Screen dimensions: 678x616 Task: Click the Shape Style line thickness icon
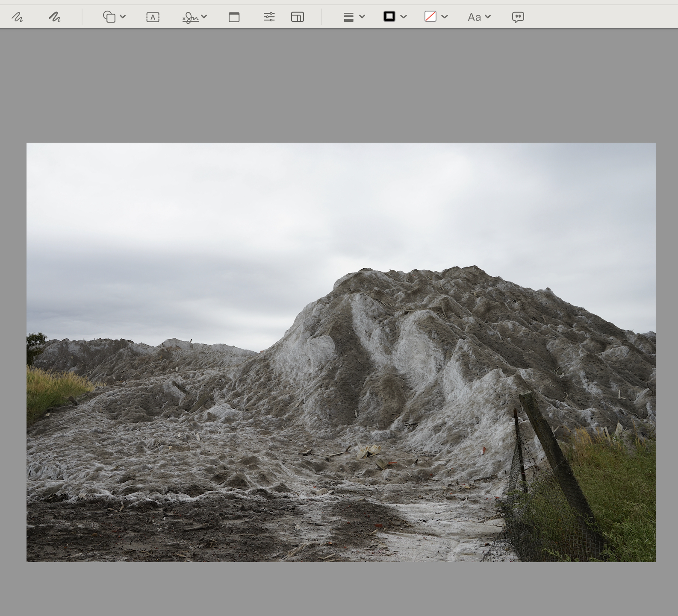(x=348, y=17)
